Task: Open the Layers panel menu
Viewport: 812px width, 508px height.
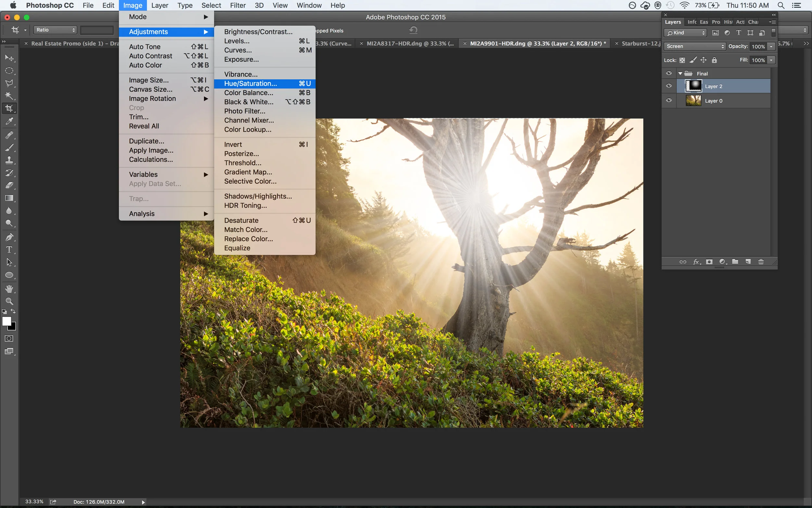Action: 772,22
